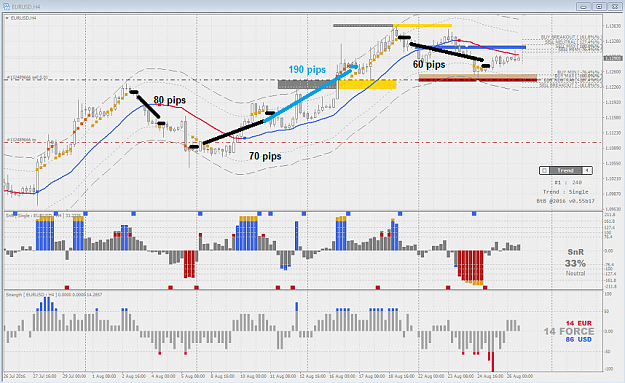The image size is (625, 383).
Task: Select the '80 pips' text label
Action: click(x=170, y=100)
